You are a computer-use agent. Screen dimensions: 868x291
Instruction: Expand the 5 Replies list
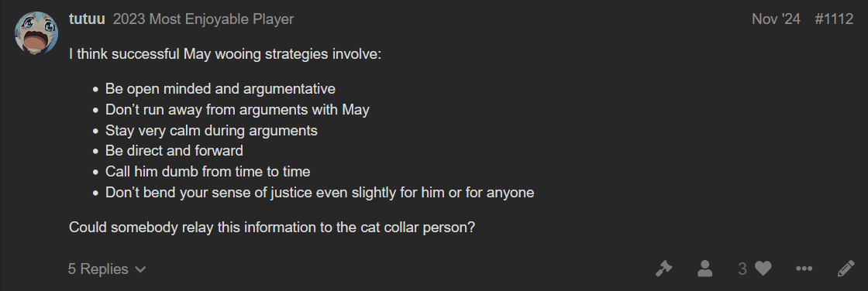[107, 269]
